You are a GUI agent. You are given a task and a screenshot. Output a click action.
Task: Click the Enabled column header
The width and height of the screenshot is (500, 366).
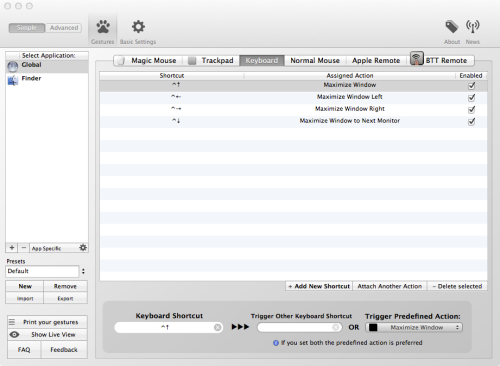click(x=471, y=76)
